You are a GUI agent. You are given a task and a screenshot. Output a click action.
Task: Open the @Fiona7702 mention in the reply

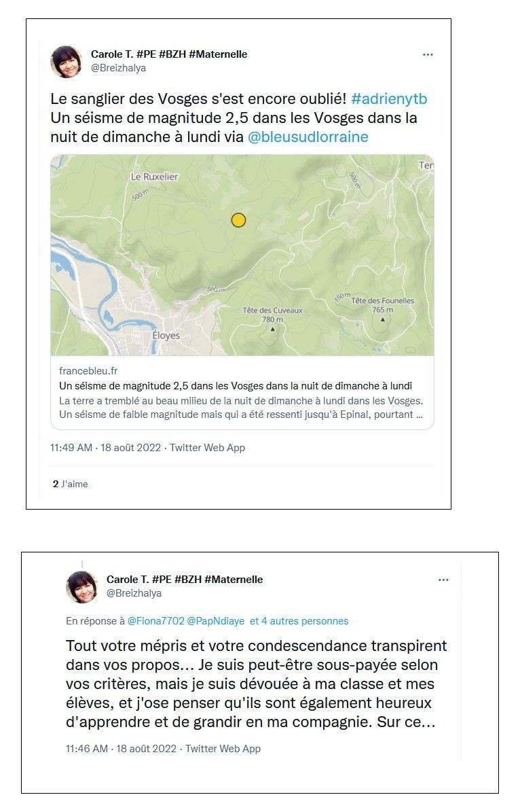[155, 621]
